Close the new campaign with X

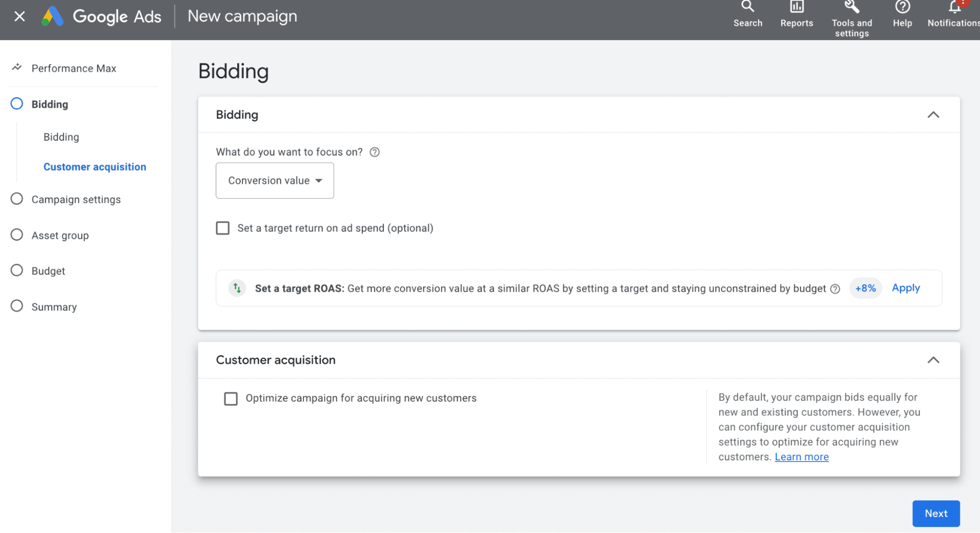click(20, 16)
